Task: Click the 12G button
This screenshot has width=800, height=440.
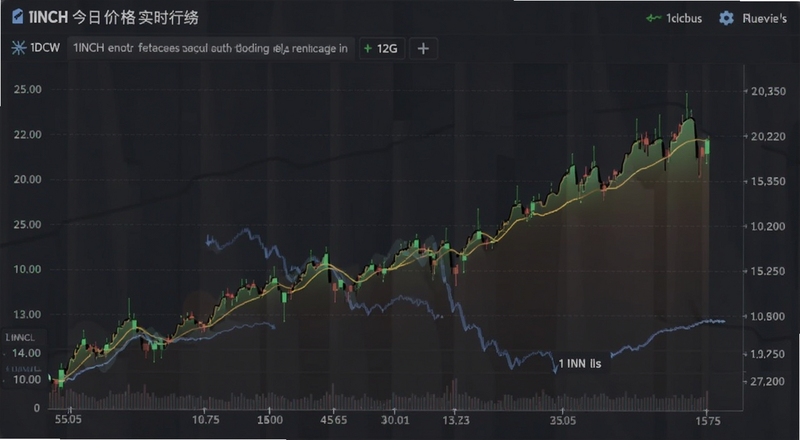Action: pos(382,48)
